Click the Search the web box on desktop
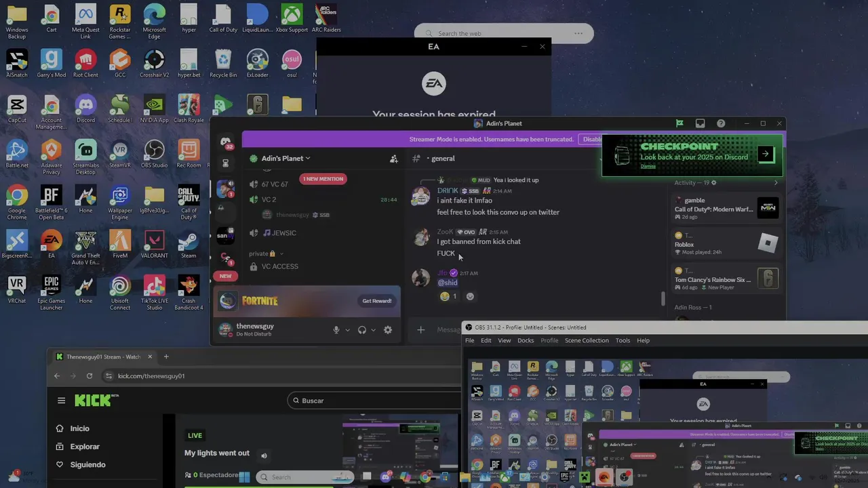Image resolution: width=868 pixels, height=488 pixels. coord(504,33)
